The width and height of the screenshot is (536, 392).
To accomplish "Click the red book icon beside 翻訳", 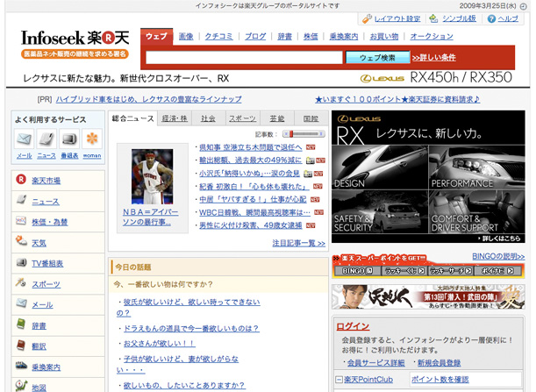I will pos(21,345).
